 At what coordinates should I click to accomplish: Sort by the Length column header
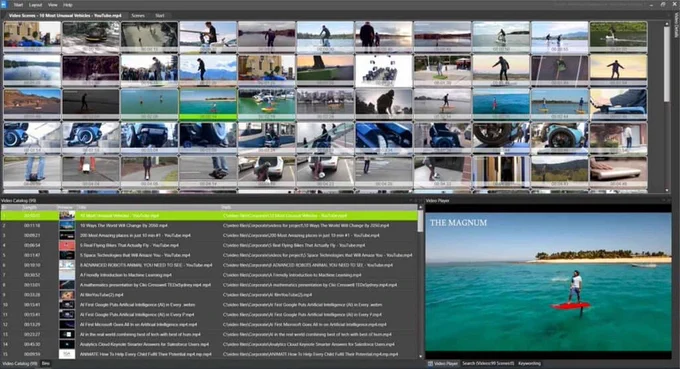(x=29, y=207)
